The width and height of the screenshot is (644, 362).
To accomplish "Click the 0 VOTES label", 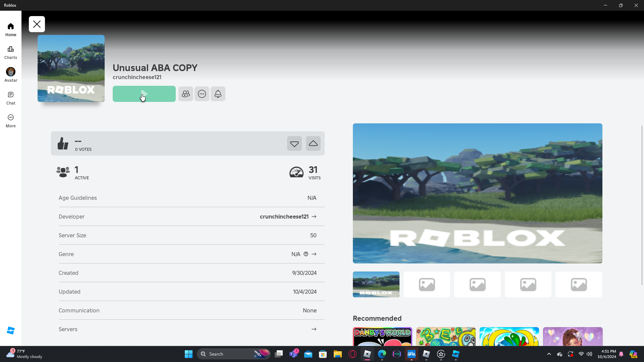I will 83,149.
